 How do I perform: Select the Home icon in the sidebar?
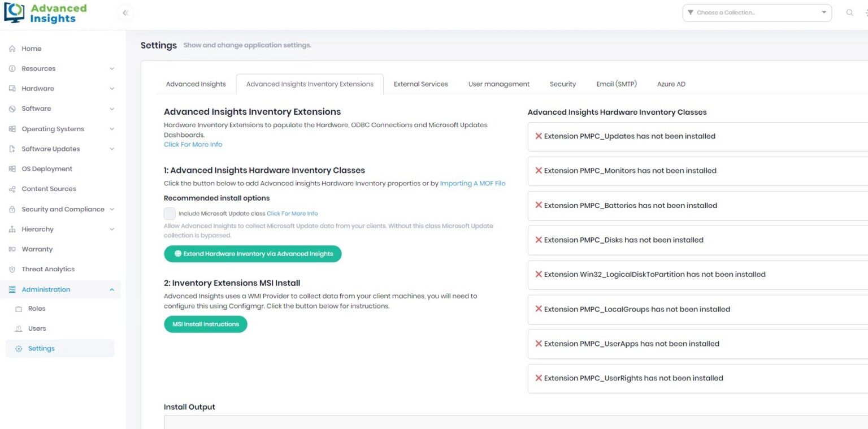[12, 49]
